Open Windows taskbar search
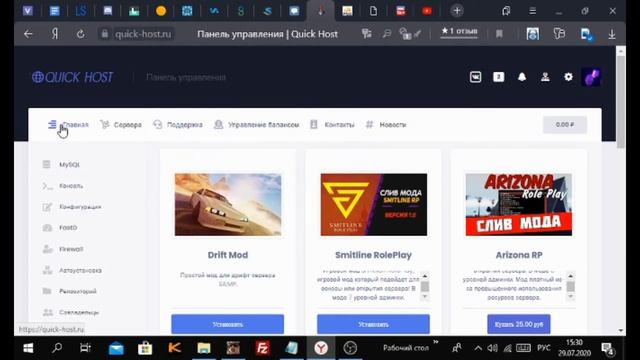 [x=57, y=348]
